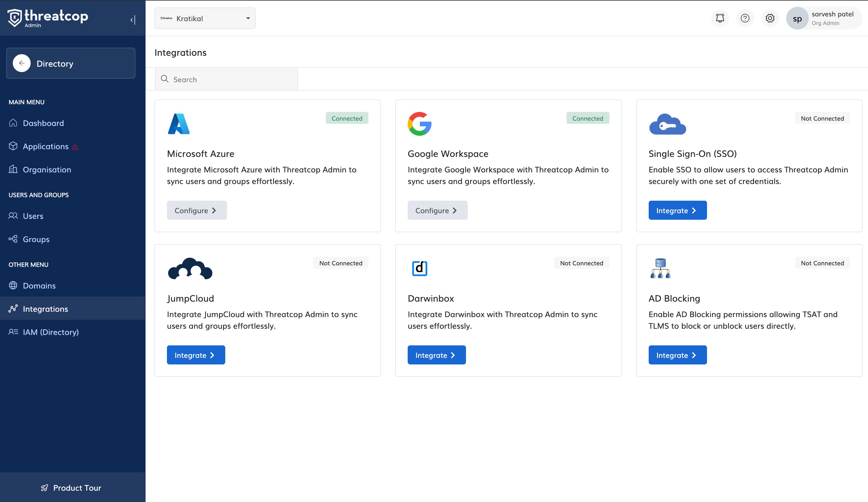Open Applications in the sidebar
Screen dimensions: 868x502
click(x=73, y=146)
